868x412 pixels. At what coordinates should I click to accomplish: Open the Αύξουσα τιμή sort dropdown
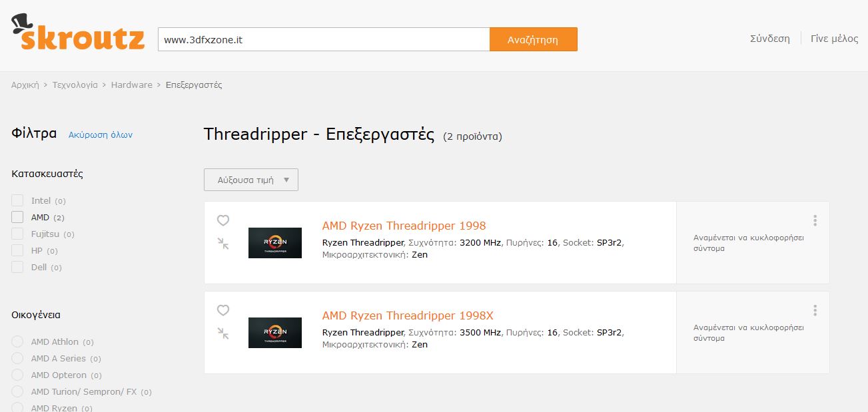[251, 180]
